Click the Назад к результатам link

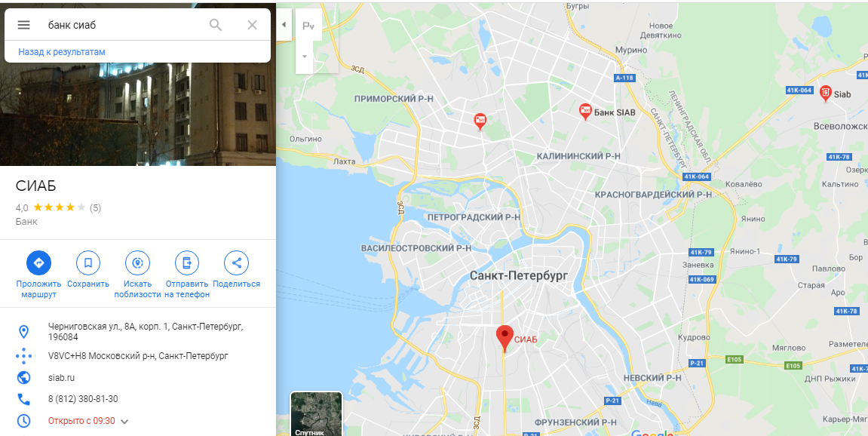61,52
